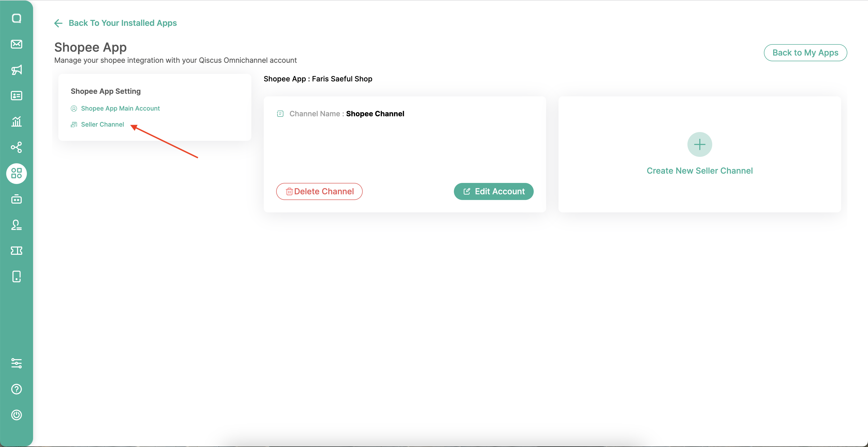Click the Shopee App Setting heading
Viewport: 868px width, 447px height.
[x=105, y=91]
